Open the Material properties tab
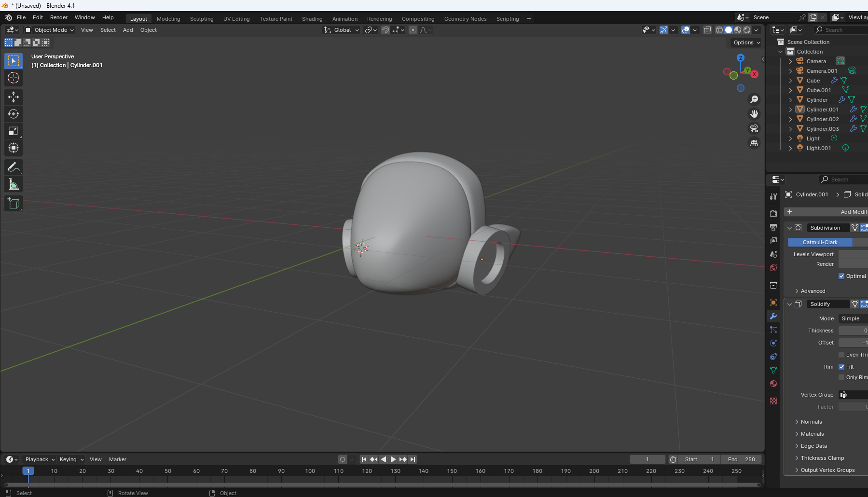The height and width of the screenshot is (497, 868). (773, 384)
